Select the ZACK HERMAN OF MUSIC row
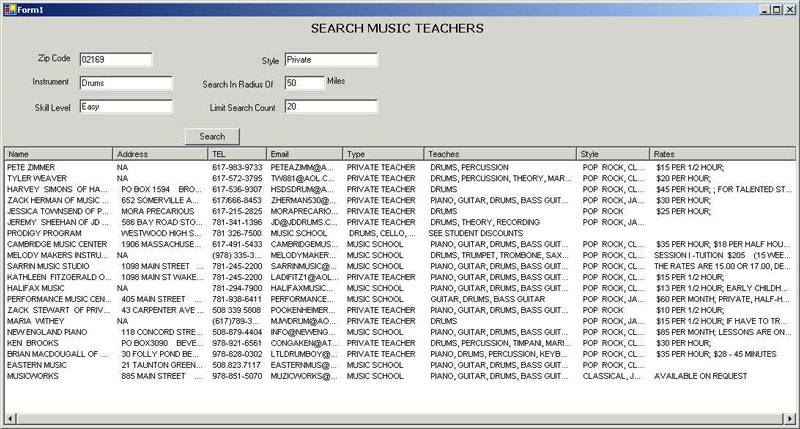 click(399, 200)
